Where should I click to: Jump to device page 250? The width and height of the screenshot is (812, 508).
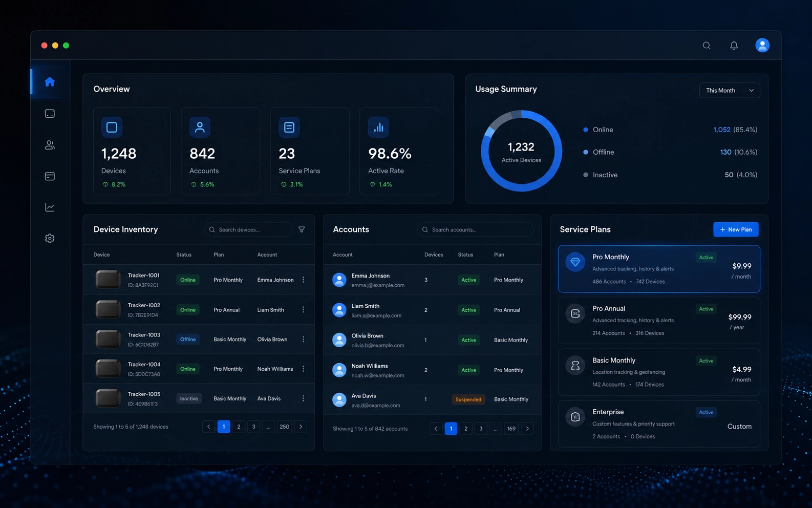(x=285, y=427)
